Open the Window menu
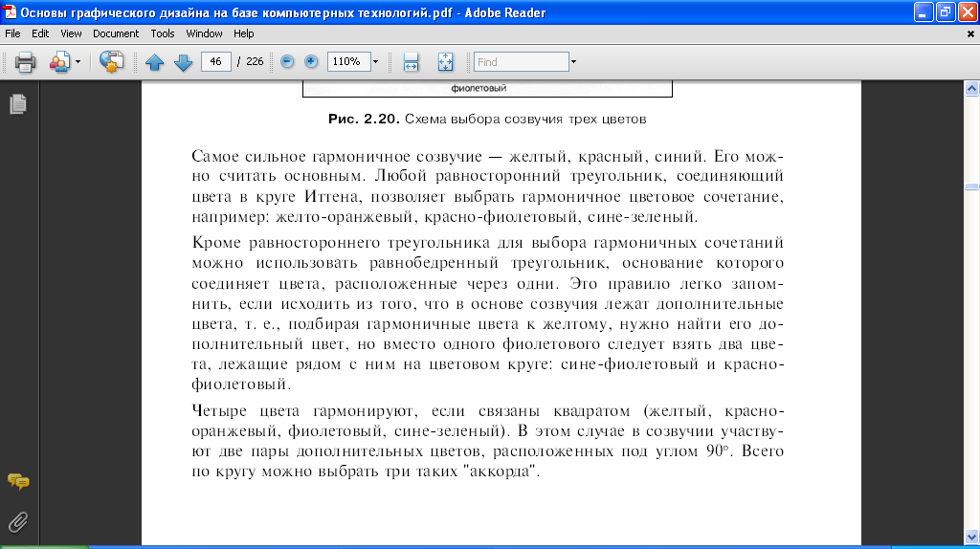This screenshot has width=980, height=549. (205, 33)
